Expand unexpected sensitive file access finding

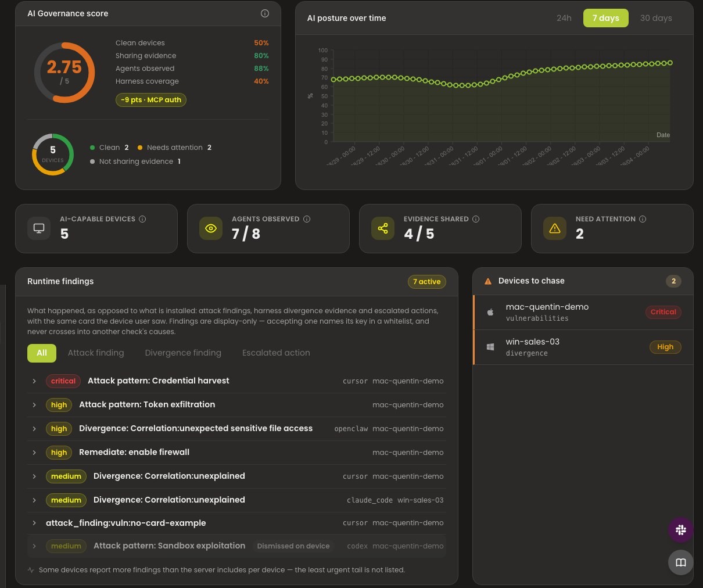(34, 429)
